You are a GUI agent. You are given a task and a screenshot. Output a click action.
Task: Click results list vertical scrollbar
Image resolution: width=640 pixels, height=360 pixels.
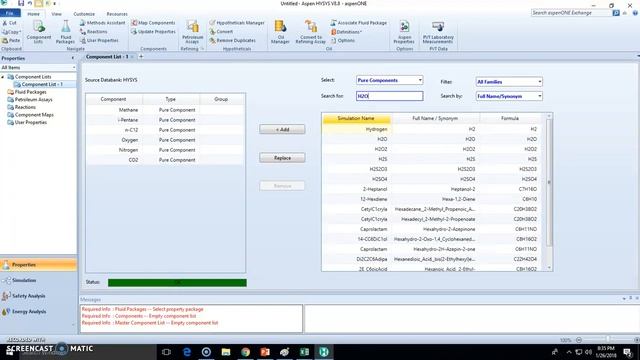coord(549,182)
